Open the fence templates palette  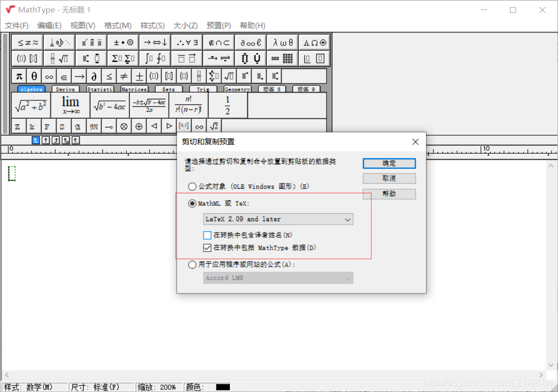[x=28, y=58]
